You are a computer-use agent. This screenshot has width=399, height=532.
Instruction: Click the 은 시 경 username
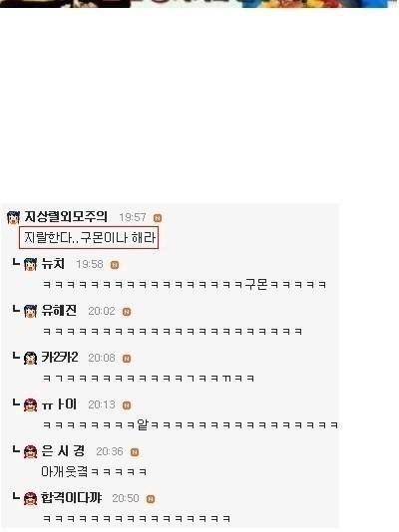[x=63, y=451]
